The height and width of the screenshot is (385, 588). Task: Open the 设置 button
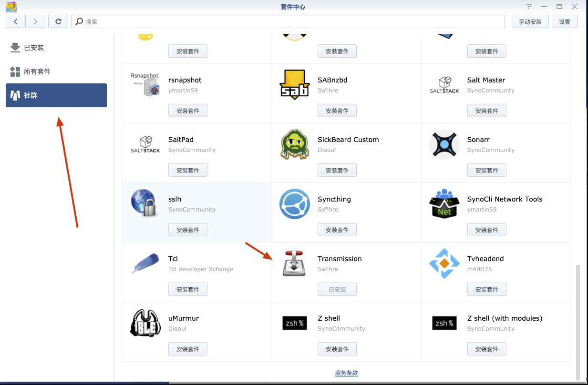pyautogui.click(x=564, y=21)
